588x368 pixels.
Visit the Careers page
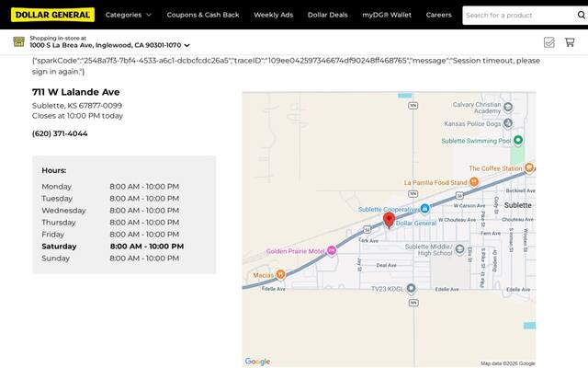pos(439,15)
